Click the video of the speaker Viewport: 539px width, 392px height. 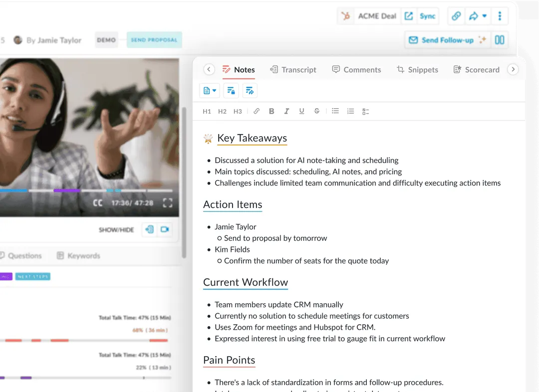89,137
